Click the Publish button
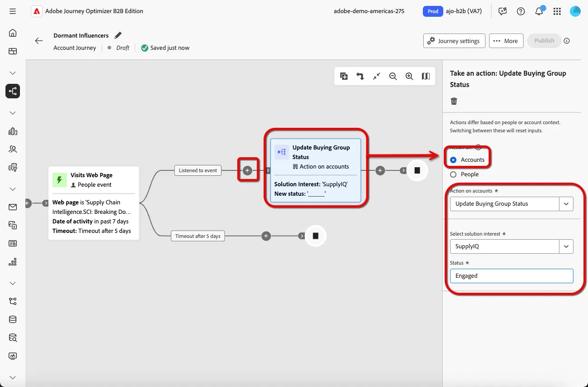Viewport: 588px width, 387px height. point(544,40)
